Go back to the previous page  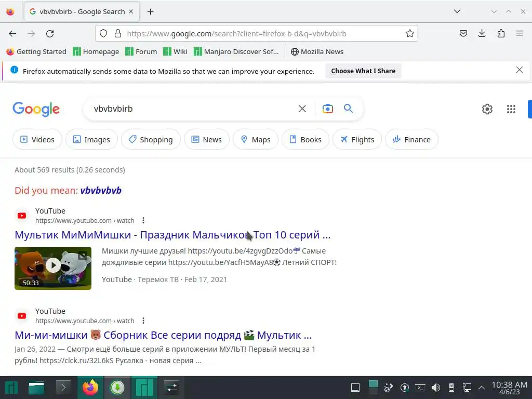pyautogui.click(x=12, y=34)
